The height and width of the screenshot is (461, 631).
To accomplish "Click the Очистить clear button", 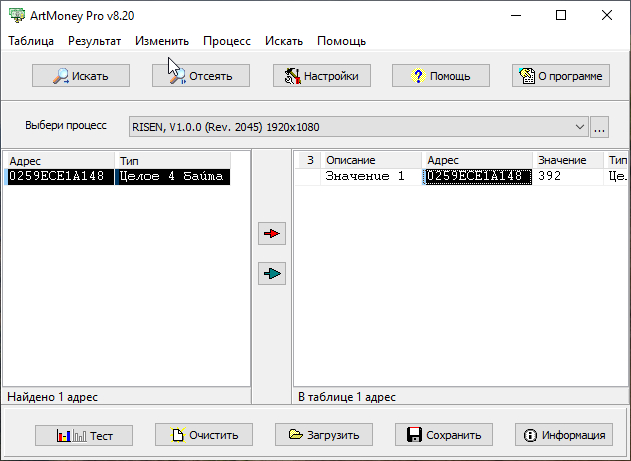I will pos(204,434).
